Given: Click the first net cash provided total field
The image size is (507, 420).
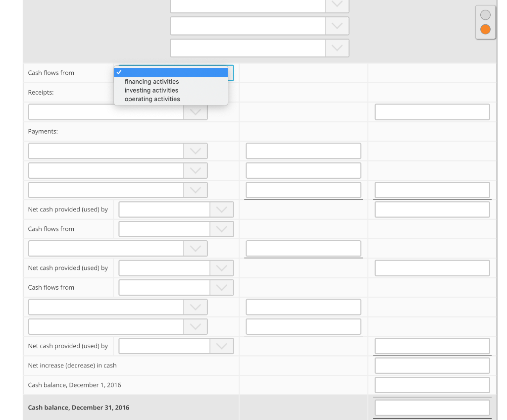Looking at the screenshot, I should click(x=432, y=210).
